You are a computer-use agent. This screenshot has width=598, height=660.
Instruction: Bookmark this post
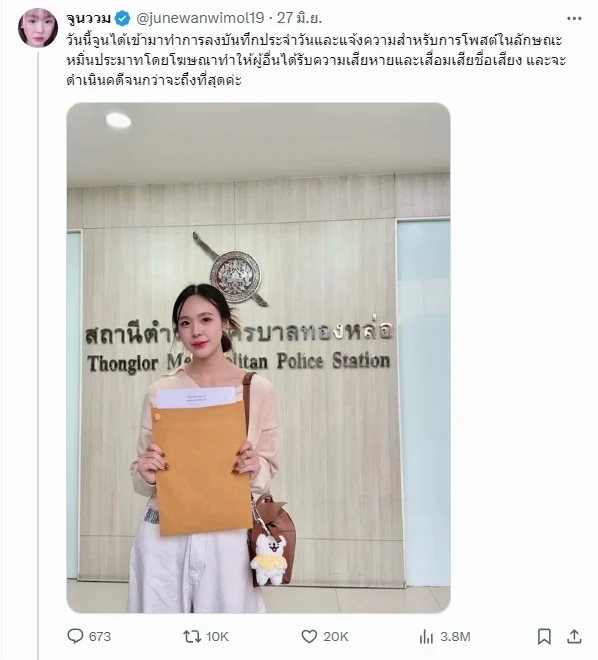(544, 636)
